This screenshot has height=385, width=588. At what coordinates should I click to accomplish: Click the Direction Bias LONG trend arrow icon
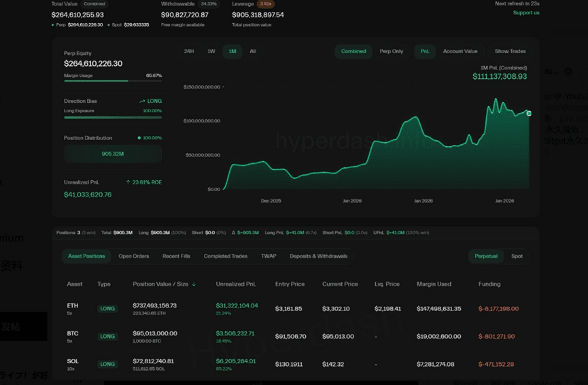point(142,101)
